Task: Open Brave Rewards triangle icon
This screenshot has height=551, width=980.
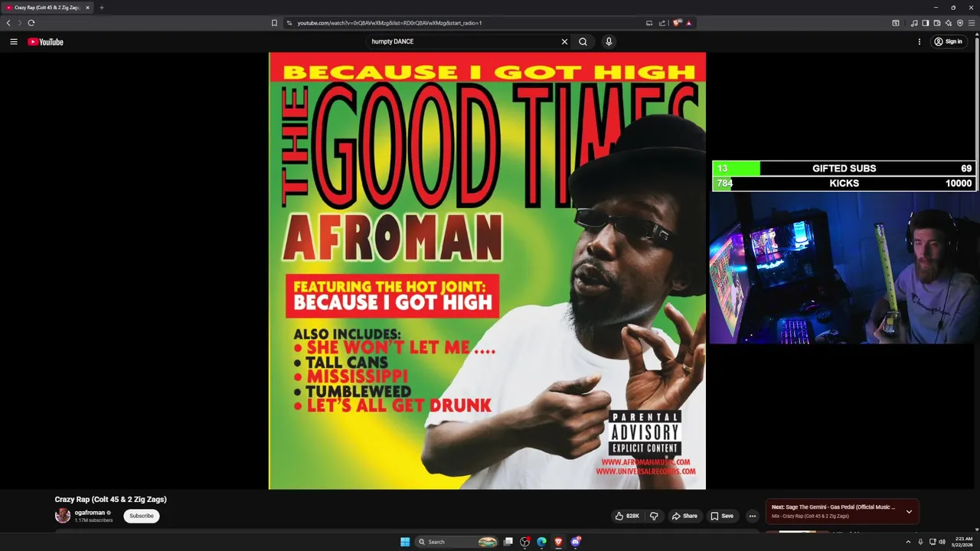Action: pyautogui.click(x=689, y=23)
